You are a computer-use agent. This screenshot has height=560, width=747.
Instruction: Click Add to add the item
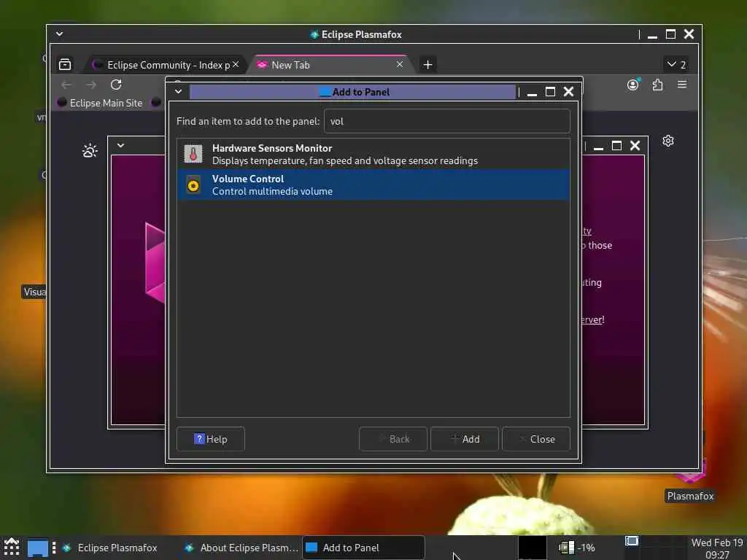pyautogui.click(x=465, y=439)
